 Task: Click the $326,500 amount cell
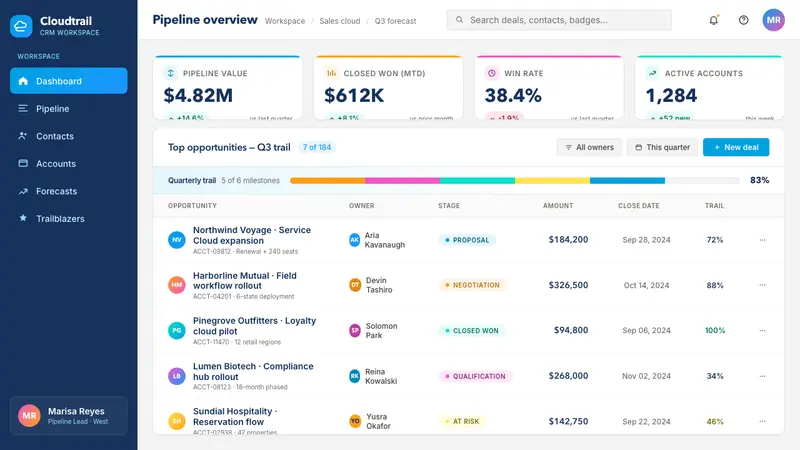click(x=568, y=285)
